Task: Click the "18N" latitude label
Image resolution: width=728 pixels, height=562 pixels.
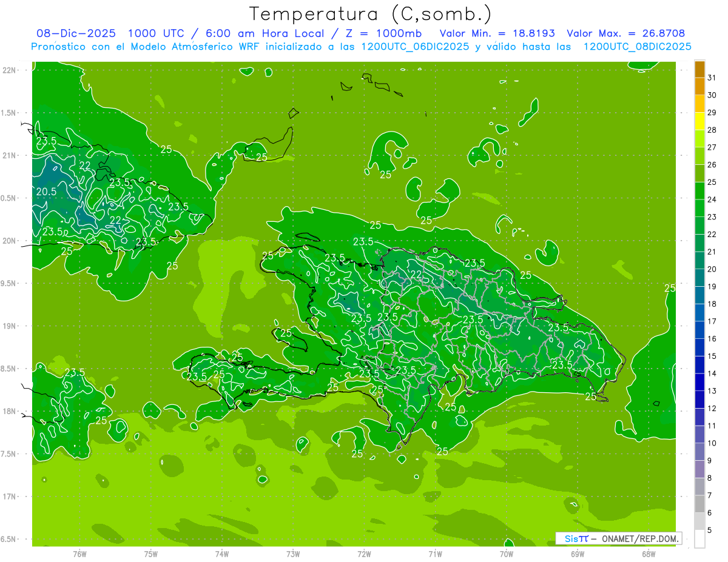Action: click(10, 411)
